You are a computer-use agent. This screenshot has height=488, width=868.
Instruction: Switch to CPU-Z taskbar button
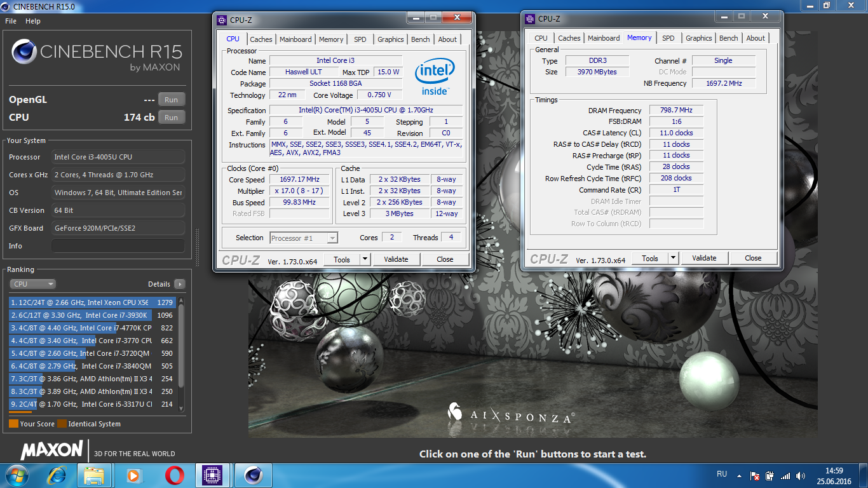pyautogui.click(x=214, y=475)
